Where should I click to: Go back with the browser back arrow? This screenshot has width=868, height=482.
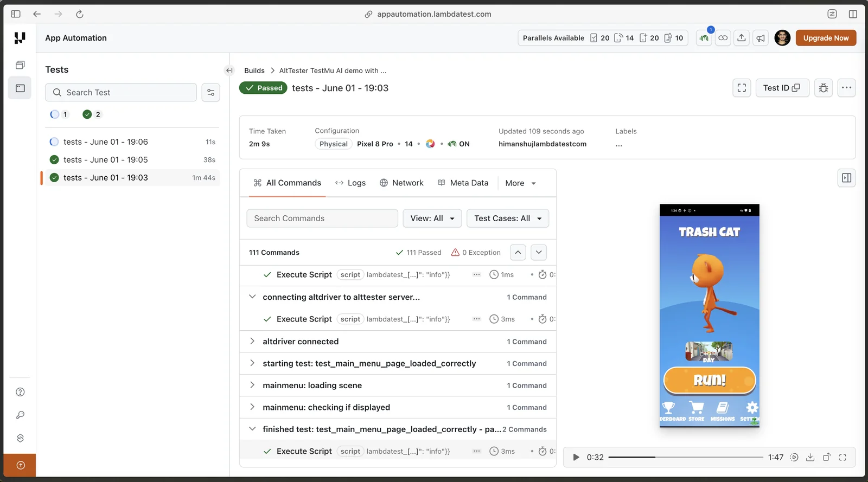37,14
